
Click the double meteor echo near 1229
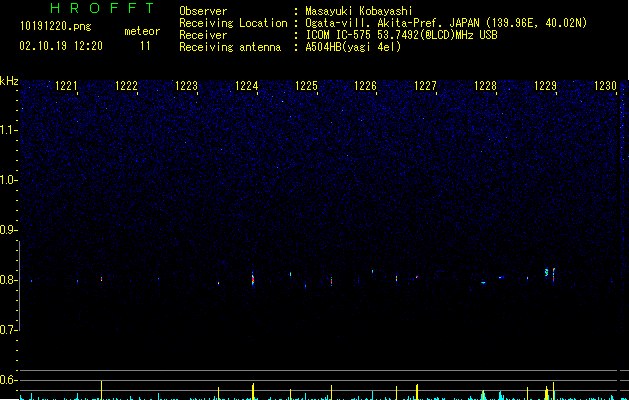tap(550, 275)
